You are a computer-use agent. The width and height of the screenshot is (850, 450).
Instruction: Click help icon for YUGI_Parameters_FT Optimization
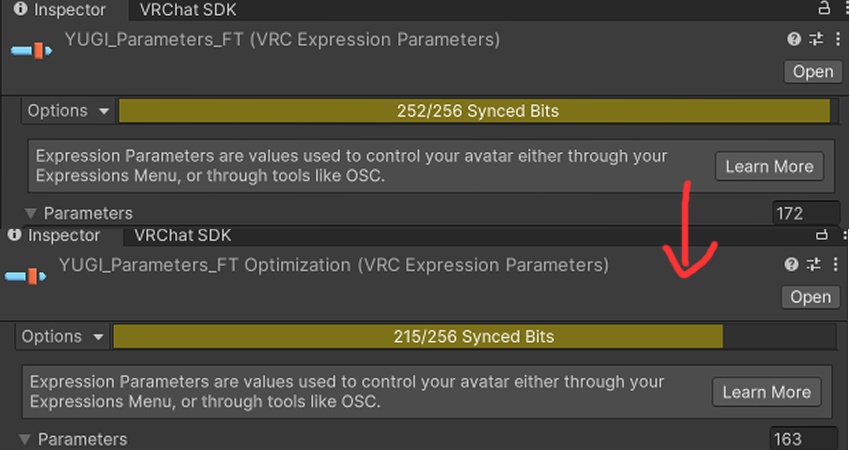tap(792, 265)
